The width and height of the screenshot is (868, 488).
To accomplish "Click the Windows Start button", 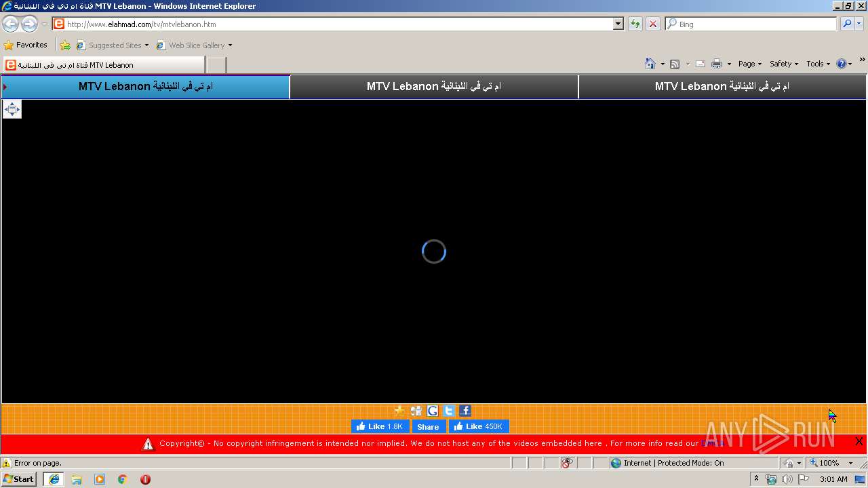I will click(18, 479).
